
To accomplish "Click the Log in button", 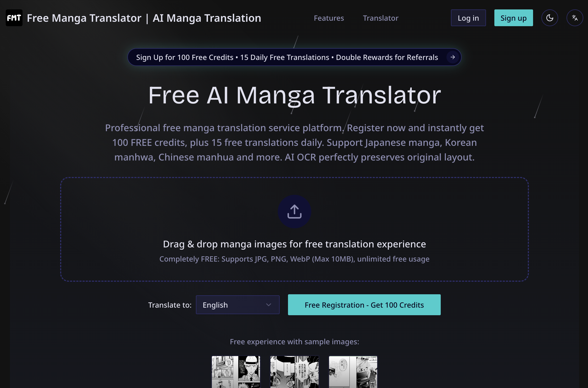I will [468, 18].
